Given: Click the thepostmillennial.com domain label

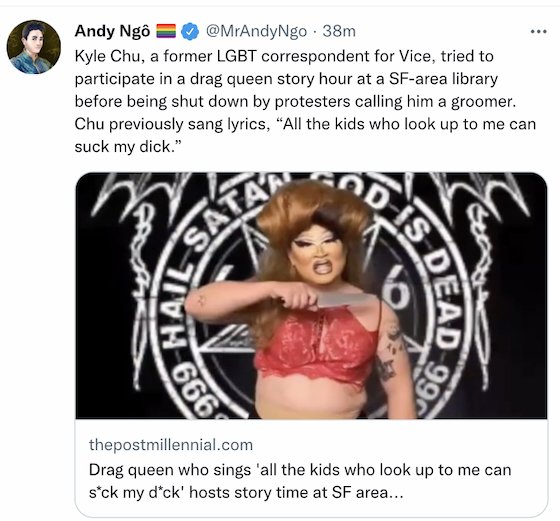Looking at the screenshot, I should [171, 445].
